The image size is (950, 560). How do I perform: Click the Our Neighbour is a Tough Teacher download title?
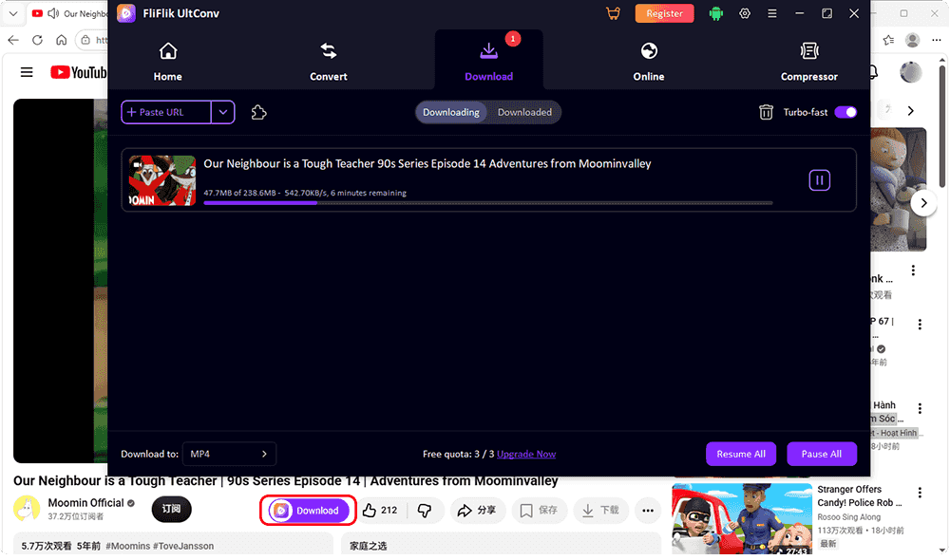point(427,163)
